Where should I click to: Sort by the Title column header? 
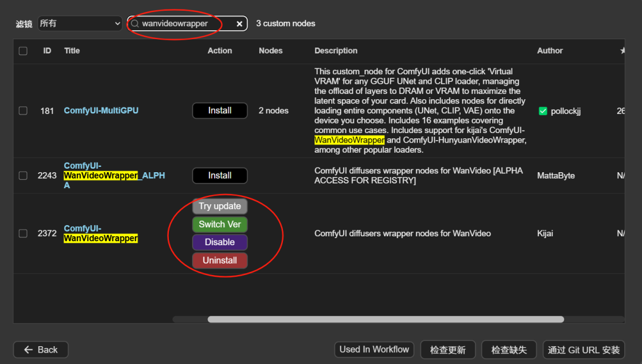[x=72, y=51]
